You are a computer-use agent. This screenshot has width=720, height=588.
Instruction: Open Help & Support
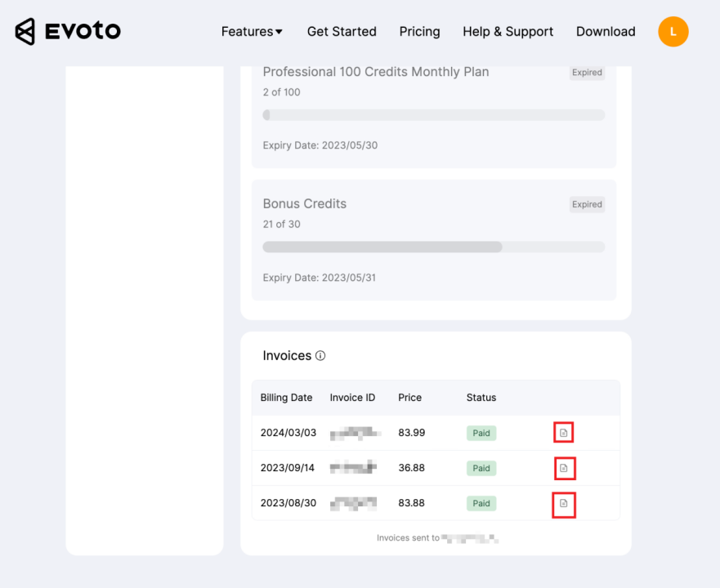pyautogui.click(x=508, y=32)
